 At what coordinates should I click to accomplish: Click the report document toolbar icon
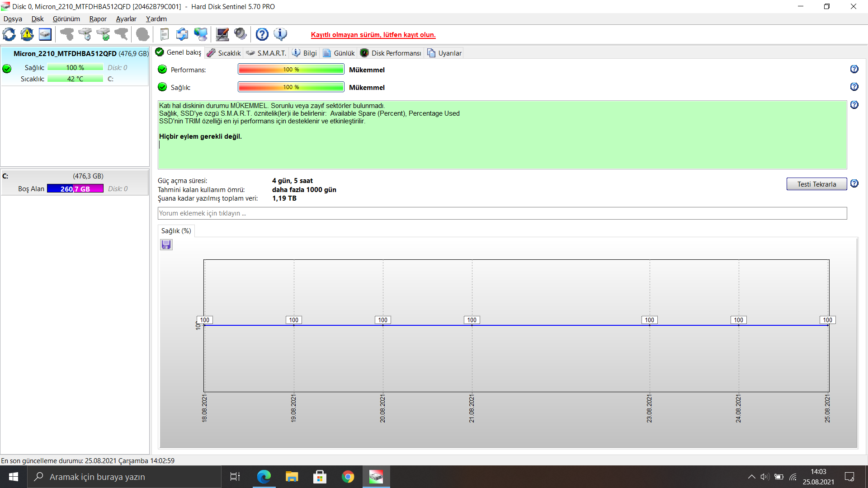point(165,34)
